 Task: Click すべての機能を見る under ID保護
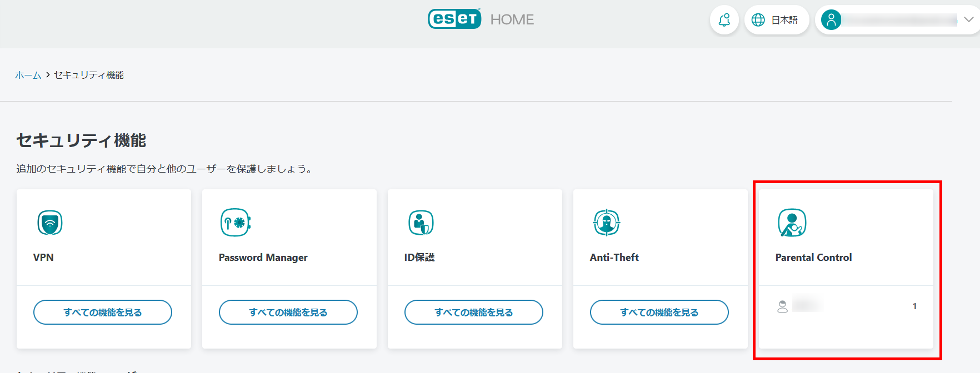474,312
